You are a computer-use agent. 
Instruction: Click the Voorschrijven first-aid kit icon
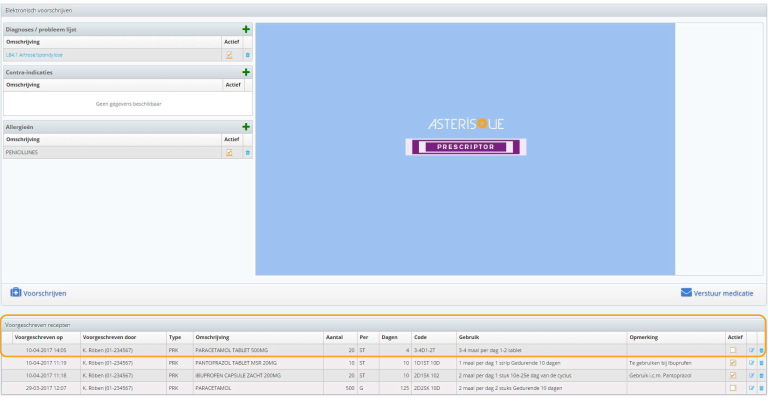[16, 292]
